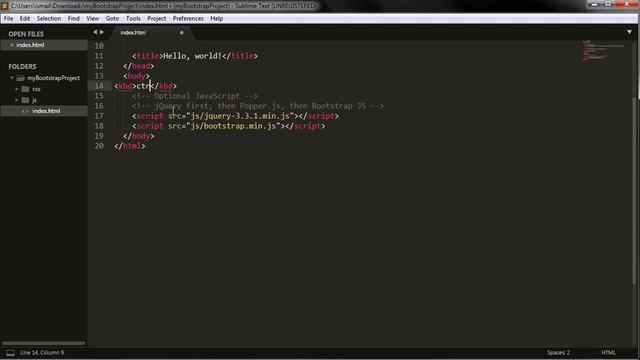Open the Selection menu
Image resolution: width=640 pixels, height=360 pixels.
coord(49,18)
